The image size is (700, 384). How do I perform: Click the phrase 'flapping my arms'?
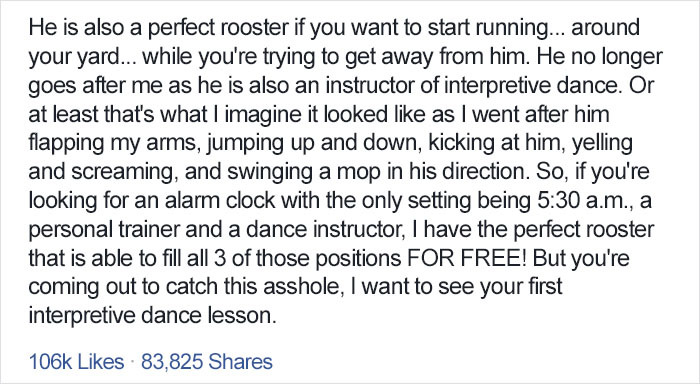pos(114,143)
